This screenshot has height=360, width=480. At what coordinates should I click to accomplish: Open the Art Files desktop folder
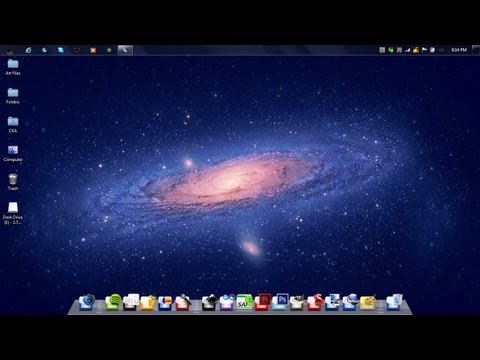13,67
